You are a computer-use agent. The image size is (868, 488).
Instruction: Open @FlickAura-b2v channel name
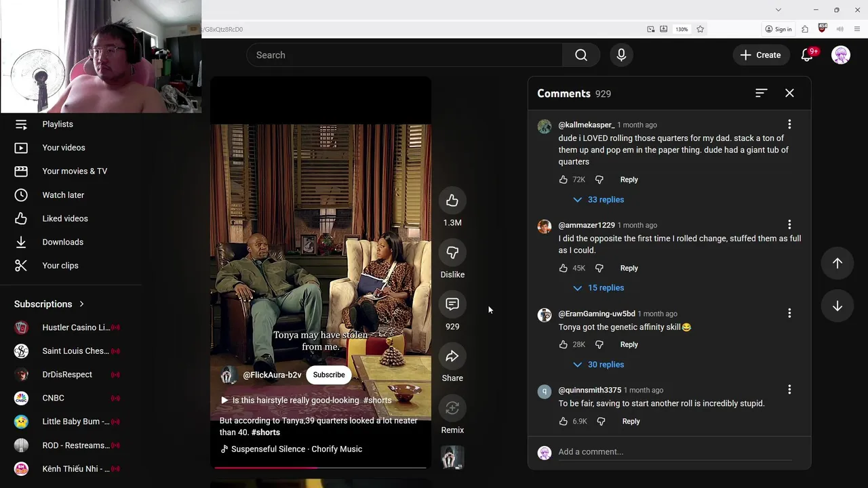[272, 375]
